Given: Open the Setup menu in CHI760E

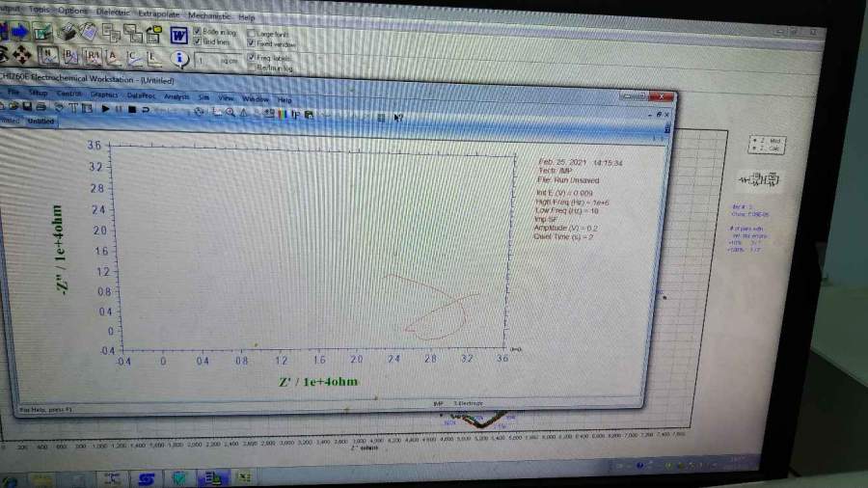Looking at the screenshot, I should coord(39,93).
